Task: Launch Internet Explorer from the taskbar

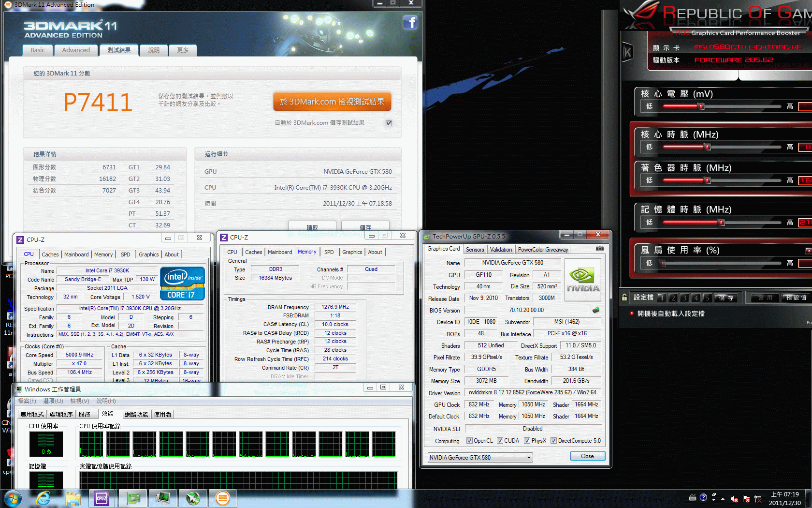Action: point(43,498)
